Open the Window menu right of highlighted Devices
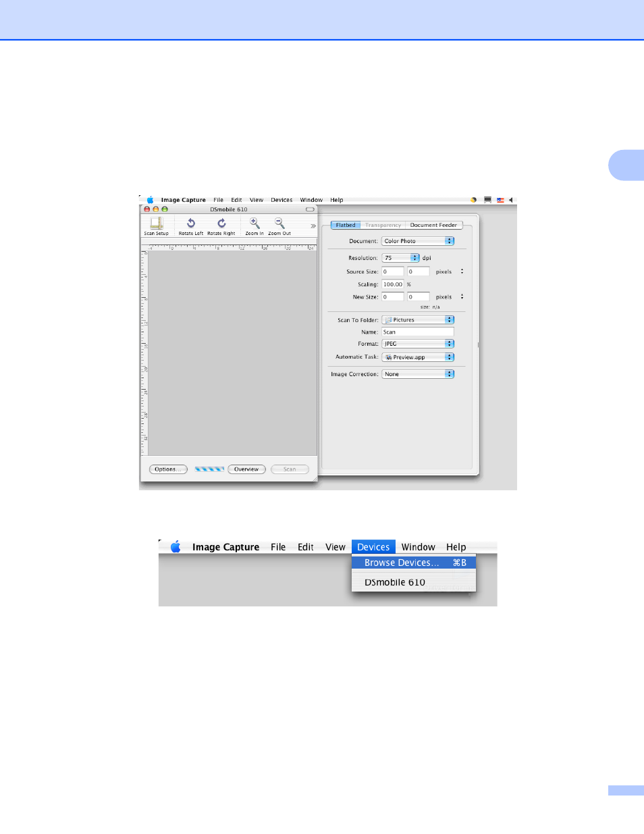Image resolution: width=644 pixels, height=834 pixels. (418, 547)
